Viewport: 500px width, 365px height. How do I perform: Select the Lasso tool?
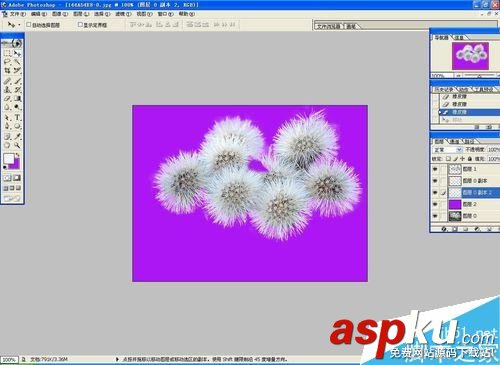point(7,62)
